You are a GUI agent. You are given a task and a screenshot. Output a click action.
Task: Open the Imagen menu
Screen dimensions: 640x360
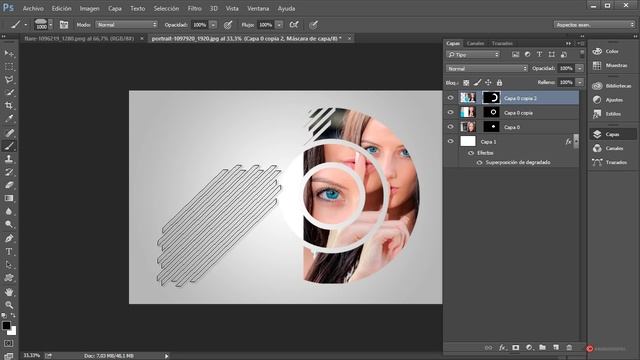pyautogui.click(x=89, y=8)
